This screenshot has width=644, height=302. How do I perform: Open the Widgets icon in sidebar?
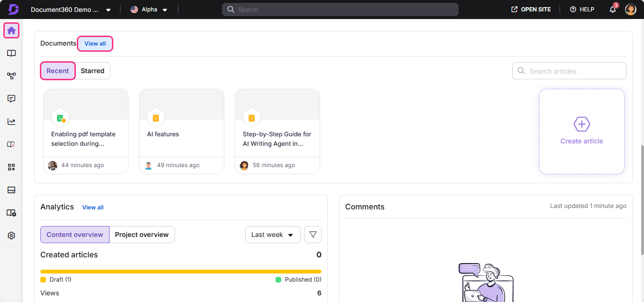click(x=11, y=167)
